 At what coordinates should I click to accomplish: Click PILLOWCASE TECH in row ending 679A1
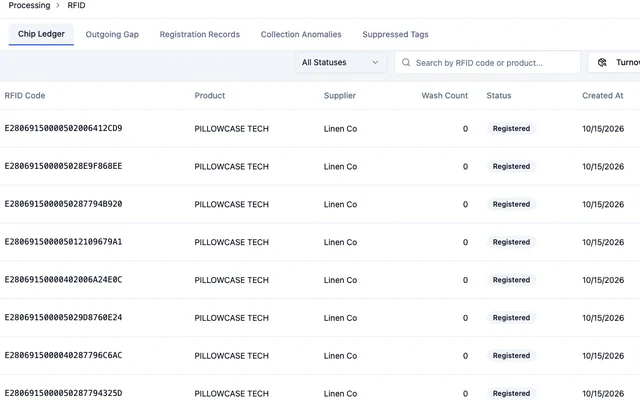tap(231, 242)
